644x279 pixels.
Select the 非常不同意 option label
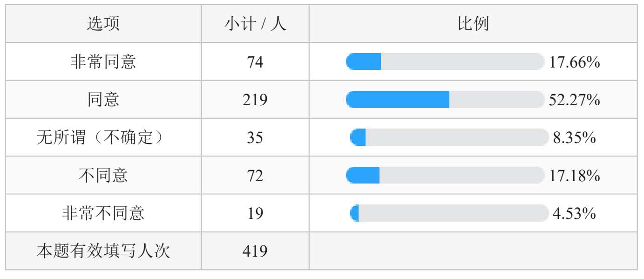tap(103, 214)
